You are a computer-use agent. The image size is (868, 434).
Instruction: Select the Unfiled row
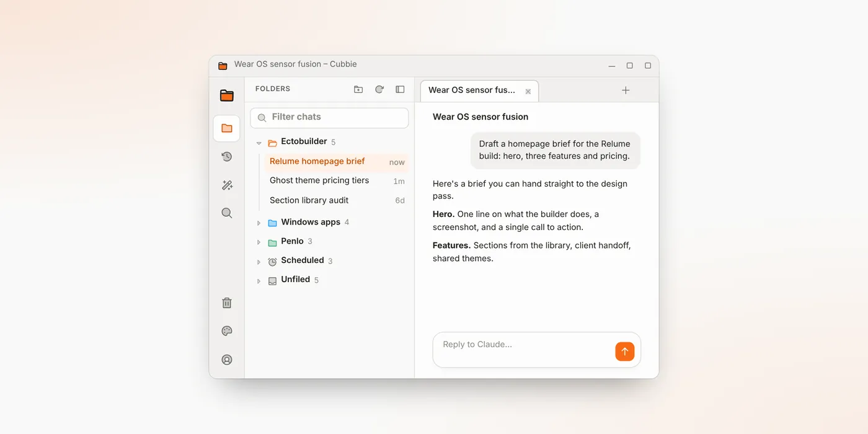click(329, 280)
